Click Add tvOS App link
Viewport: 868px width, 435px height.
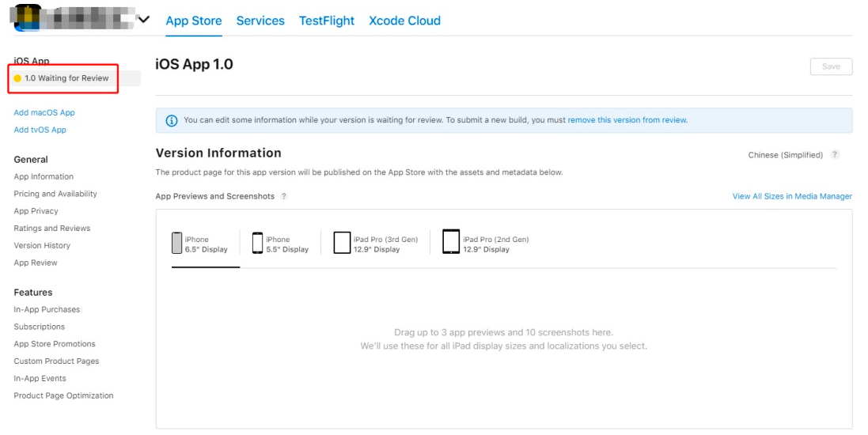tap(40, 130)
